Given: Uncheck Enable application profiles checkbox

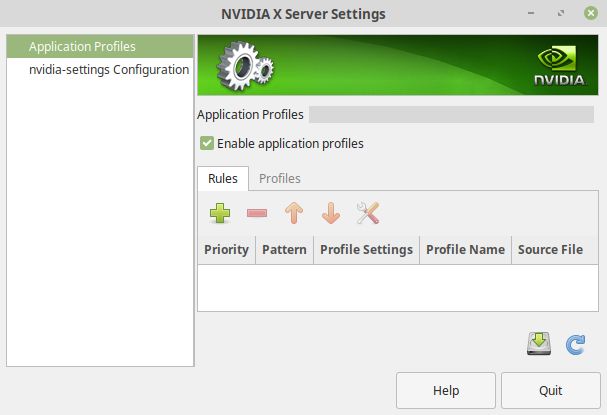Looking at the screenshot, I should point(207,143).
